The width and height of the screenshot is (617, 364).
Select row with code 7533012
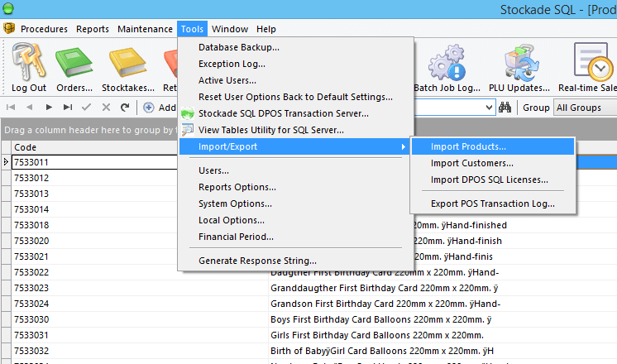tap(94, 178)
